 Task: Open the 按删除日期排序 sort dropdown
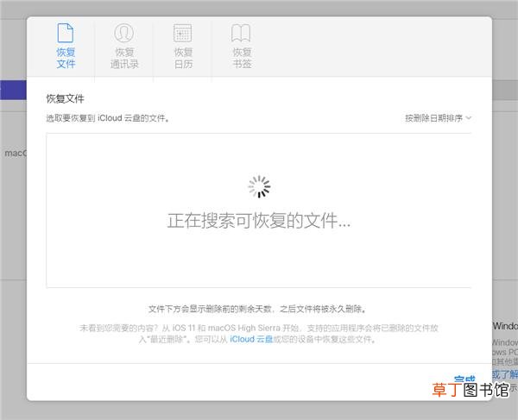tap(438, 118)
